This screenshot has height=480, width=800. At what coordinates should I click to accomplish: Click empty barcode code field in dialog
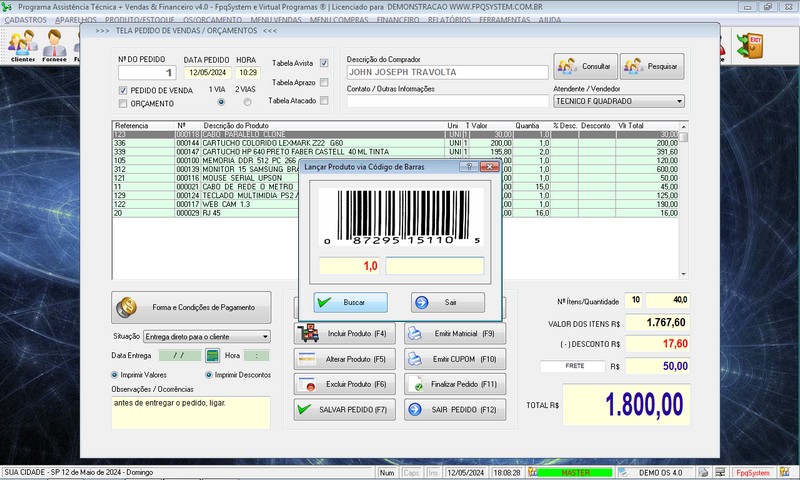point(435,266)
